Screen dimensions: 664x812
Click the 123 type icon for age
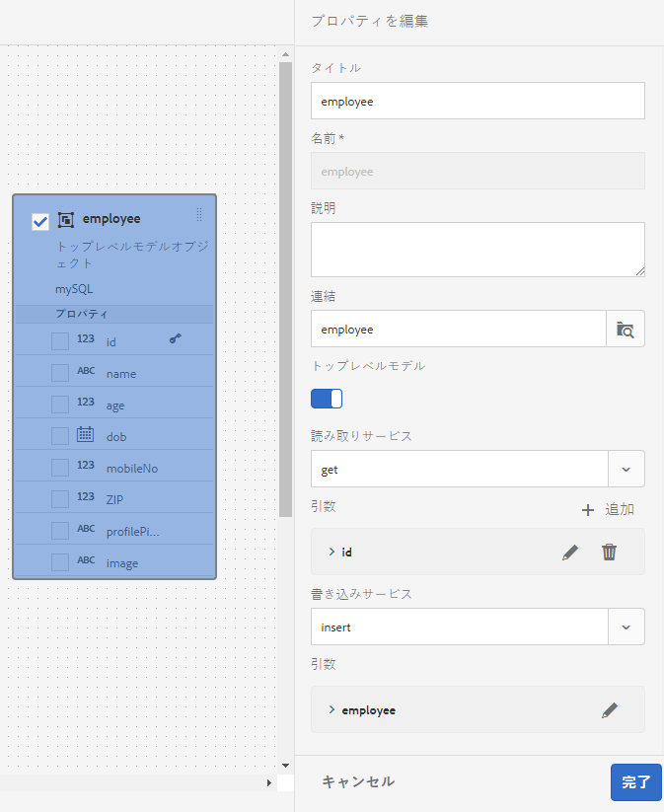tap(86, 402)
